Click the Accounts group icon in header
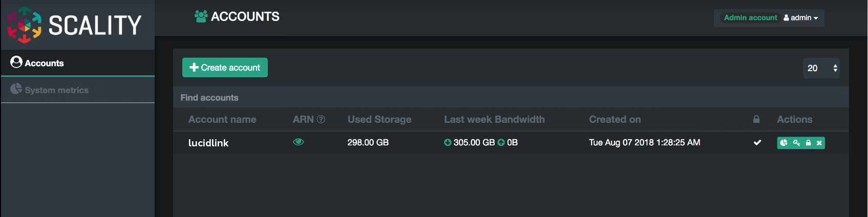868x217 pixels. 201,16
